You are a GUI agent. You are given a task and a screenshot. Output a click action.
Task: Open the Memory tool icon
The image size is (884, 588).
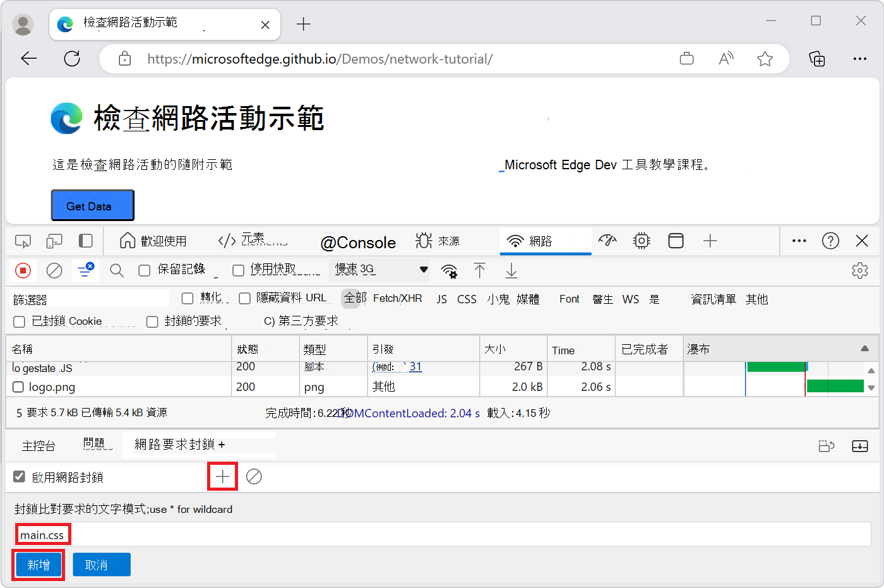click(642, 241)
